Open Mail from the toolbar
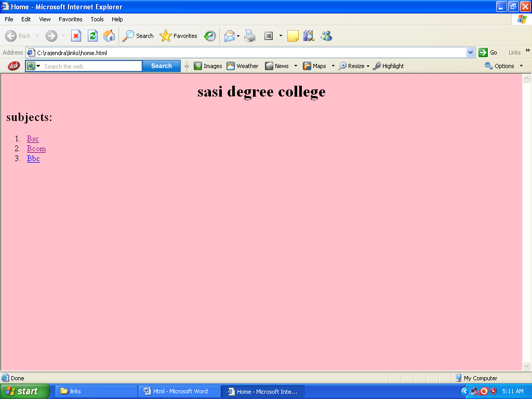Screen dimensions: 532x399 [230, 35]
